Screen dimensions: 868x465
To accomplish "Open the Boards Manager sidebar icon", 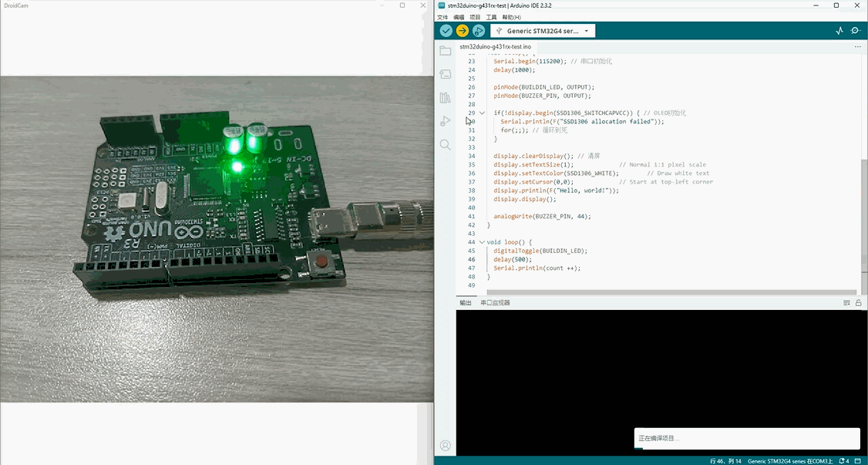I will coord(445,74).
